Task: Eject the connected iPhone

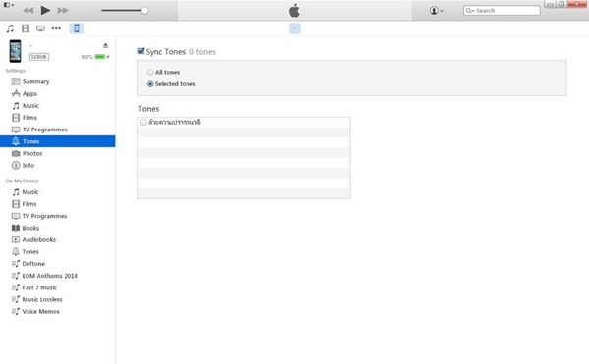Action: [106, 45]
